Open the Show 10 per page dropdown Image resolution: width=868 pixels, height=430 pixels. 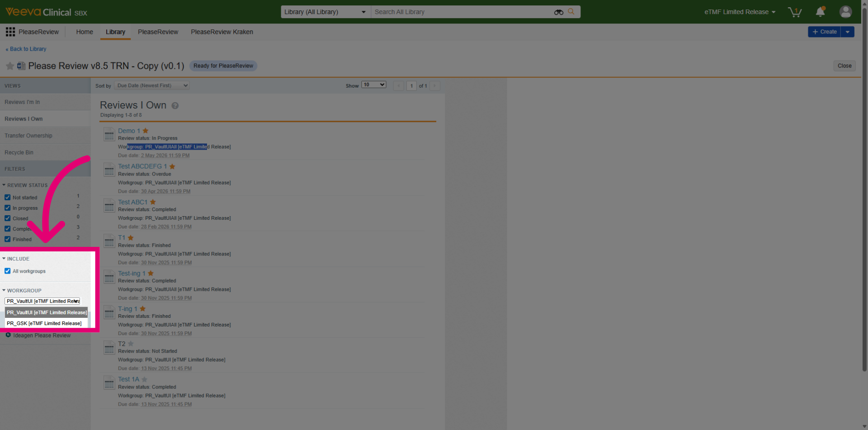click(374, 85)
